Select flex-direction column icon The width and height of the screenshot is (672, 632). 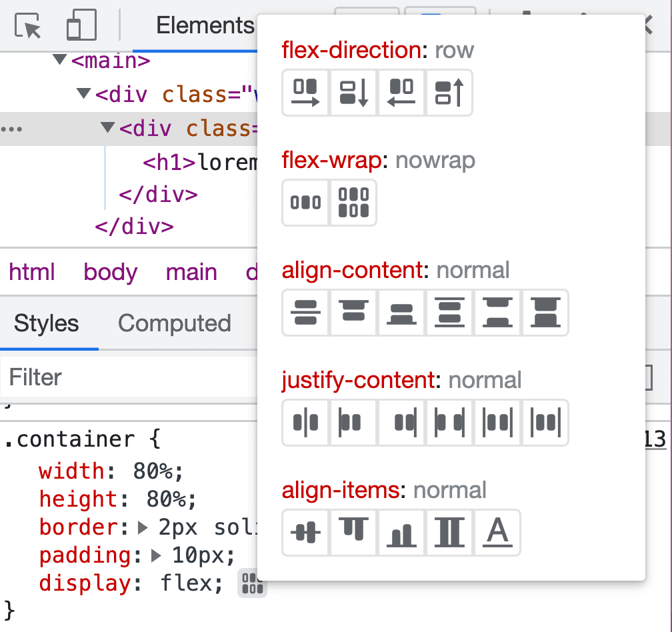click(353, 93)
